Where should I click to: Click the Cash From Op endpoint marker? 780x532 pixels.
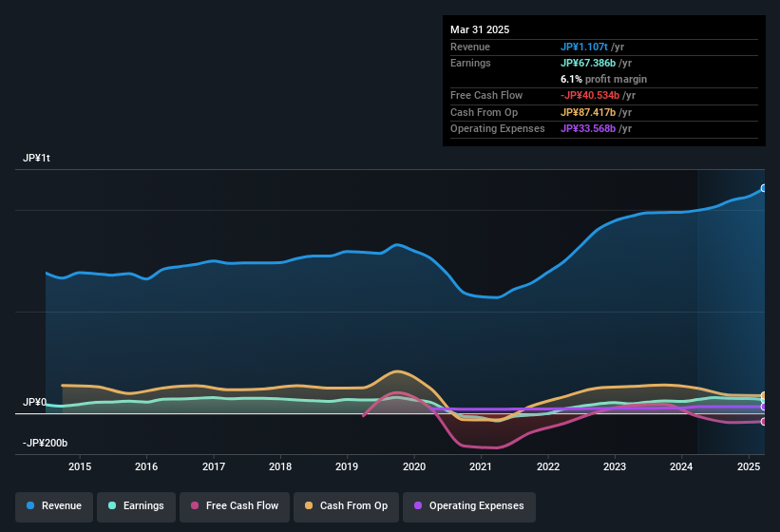point(764,396)
